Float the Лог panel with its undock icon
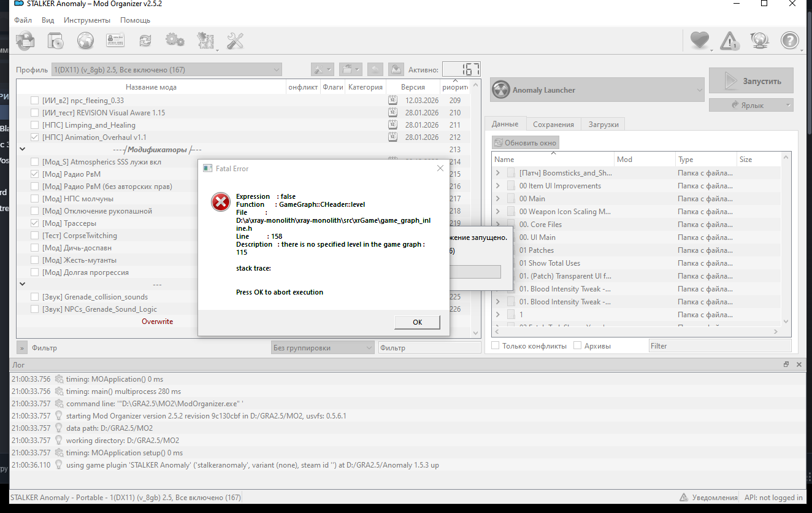The image size is (812, 513). 786,364
